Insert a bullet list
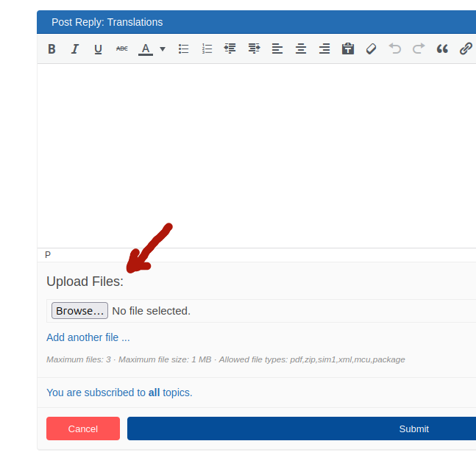The image size is (476, 466). click(184, 49)
